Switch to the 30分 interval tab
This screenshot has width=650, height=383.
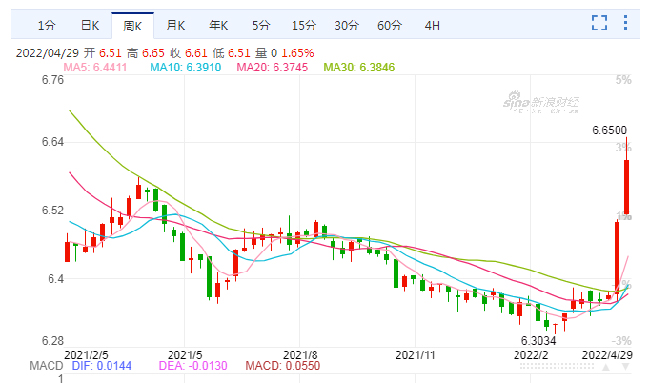click(x=347, y=26)
